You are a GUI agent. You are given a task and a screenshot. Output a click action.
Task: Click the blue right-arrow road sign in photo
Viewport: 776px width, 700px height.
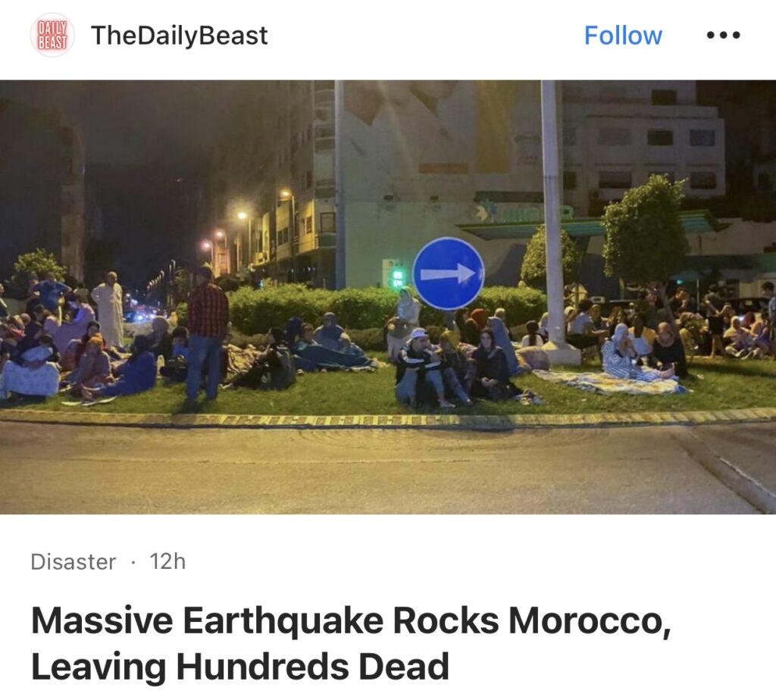(449, 273)
